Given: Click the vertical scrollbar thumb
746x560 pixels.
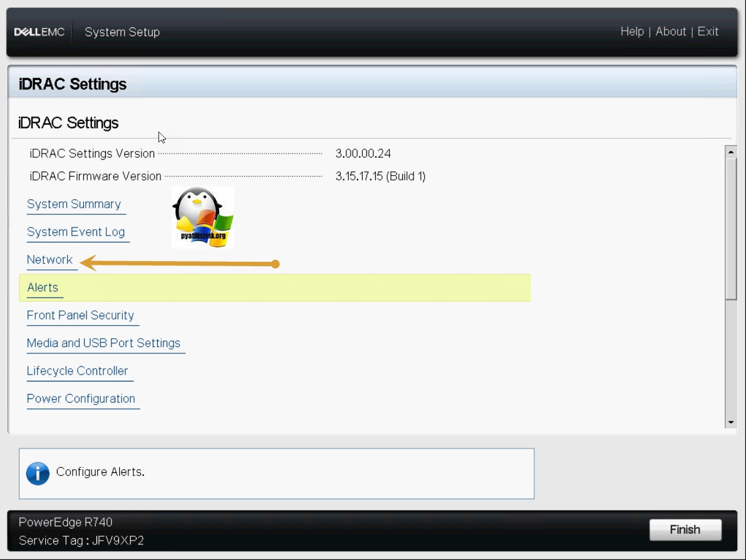Looking at the screenshot, I should 731,229.
